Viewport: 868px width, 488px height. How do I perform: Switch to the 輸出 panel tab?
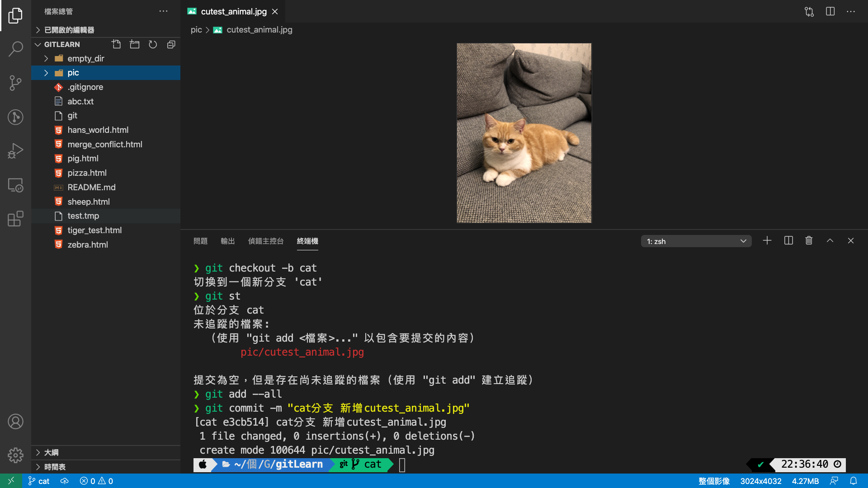pos(227,241)
